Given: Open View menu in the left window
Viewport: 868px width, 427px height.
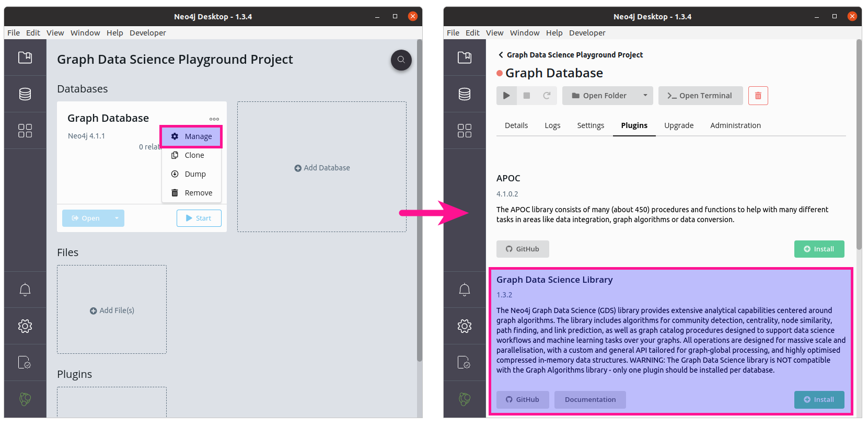Looking at the screenshot, I should (55, 33).
